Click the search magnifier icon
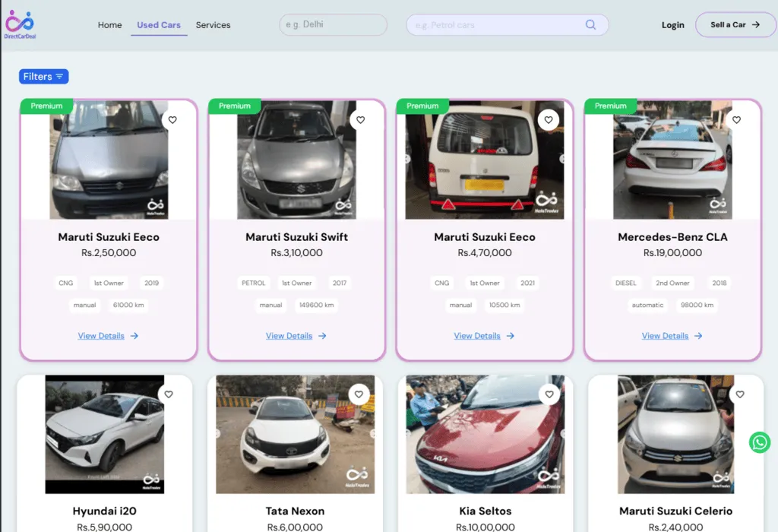The height and width of the screenshot is (532, 778). [x=590, y=25]
